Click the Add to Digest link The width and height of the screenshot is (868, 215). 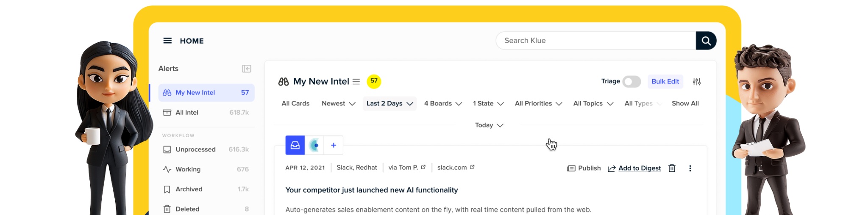pyautogui.click(x=639, y=168)
